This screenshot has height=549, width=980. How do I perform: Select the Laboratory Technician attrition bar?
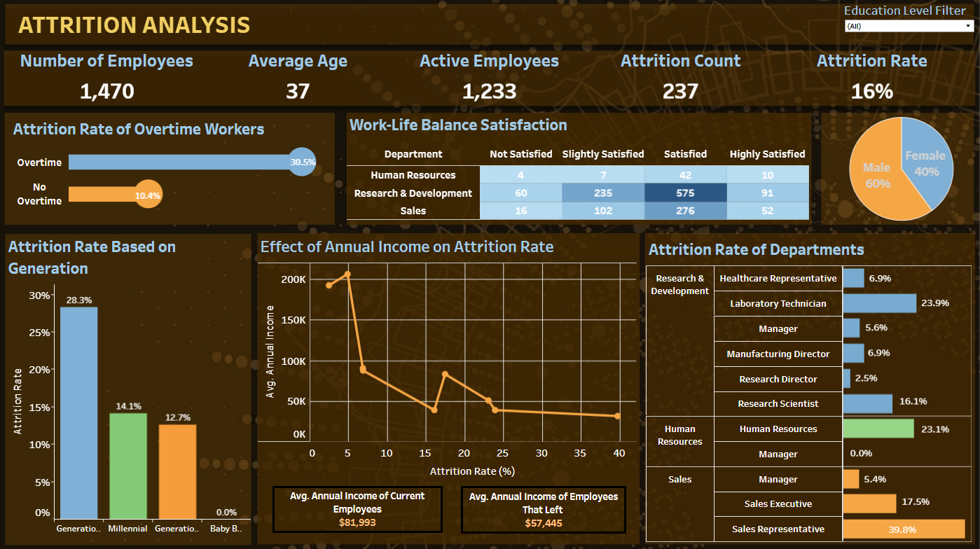(879, 303)
